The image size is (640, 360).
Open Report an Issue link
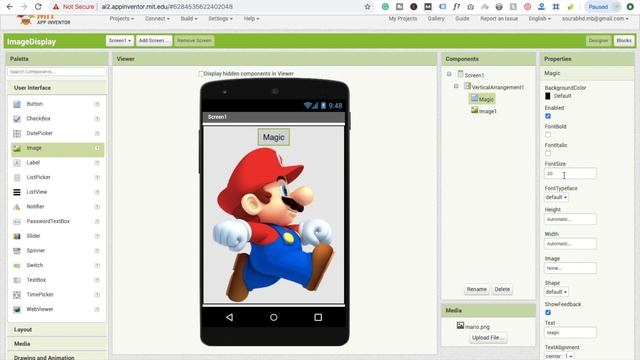[x=499, y=19]
